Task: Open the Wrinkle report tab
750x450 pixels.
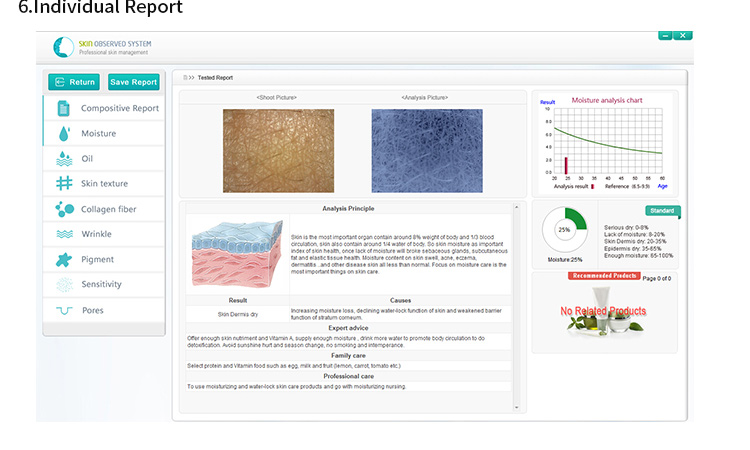Action: pyautogui.click(x=97, y=234)
